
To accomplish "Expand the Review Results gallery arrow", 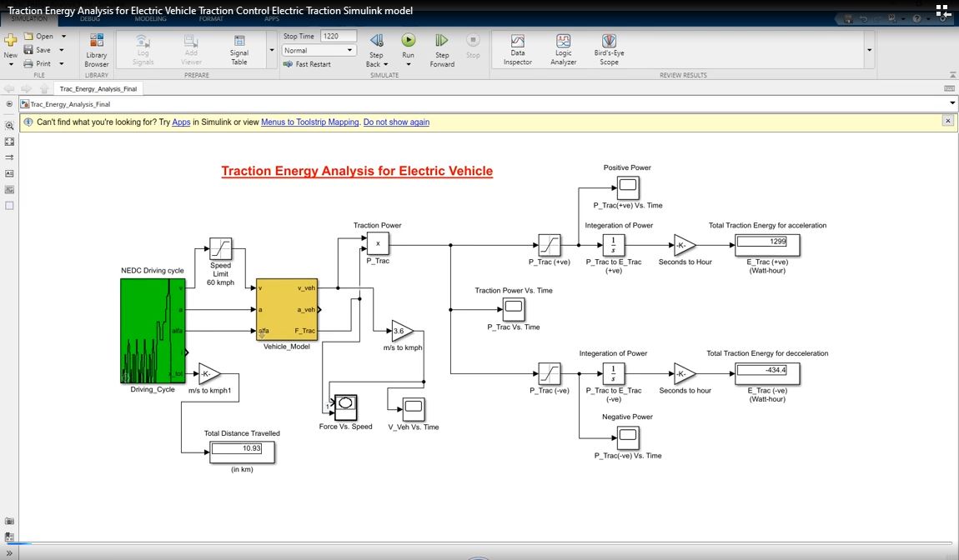I will pos(870,50).
